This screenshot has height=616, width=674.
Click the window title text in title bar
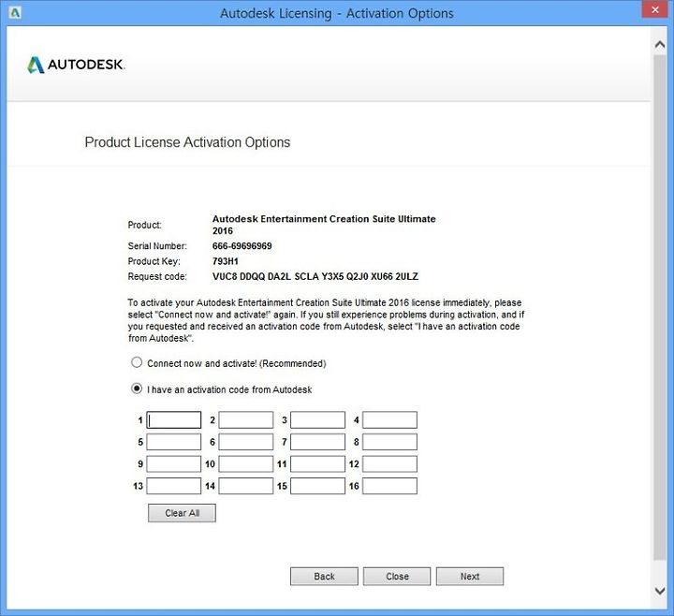coord(337,13)
